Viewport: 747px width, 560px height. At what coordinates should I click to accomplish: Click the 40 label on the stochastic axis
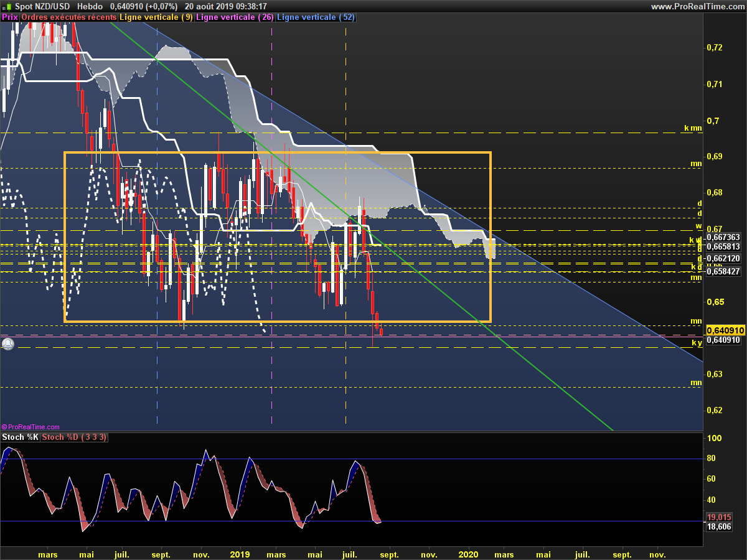tap(712, 500)
